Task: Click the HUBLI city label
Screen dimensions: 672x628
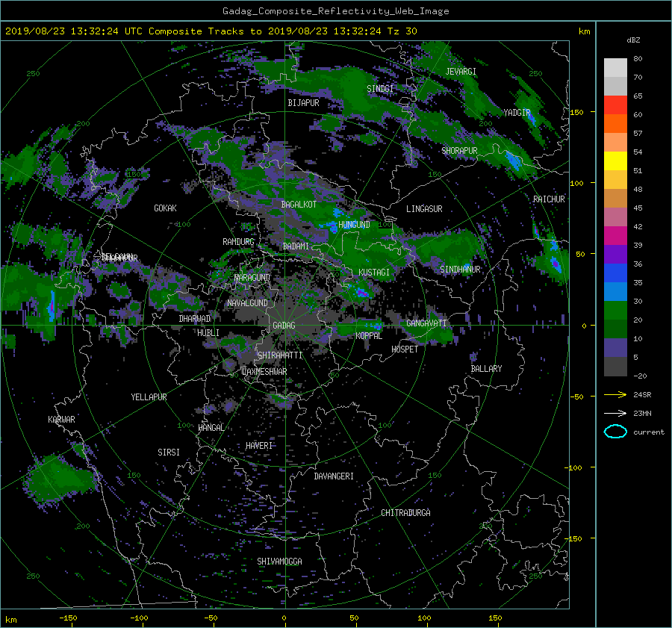Action: pyautogui.click(x=208, y=332)
